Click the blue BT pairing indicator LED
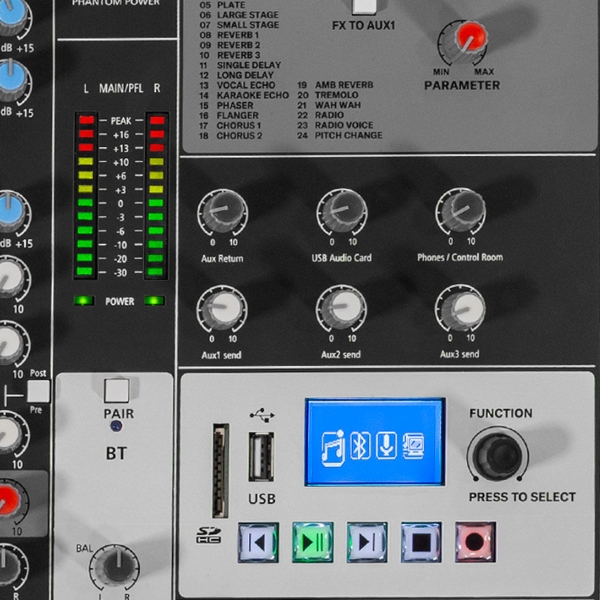 (x=116, y=426)
